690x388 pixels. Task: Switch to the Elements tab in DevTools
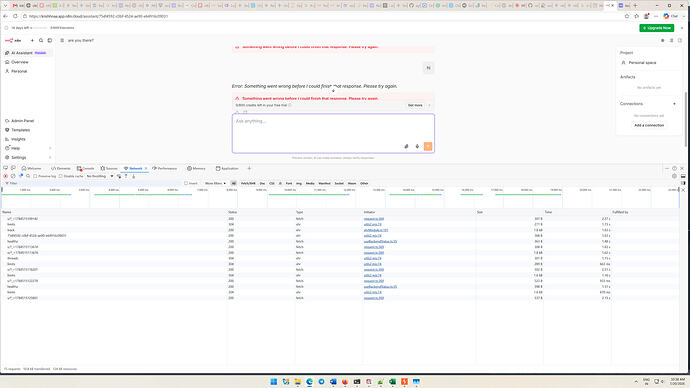click(61, 168)
